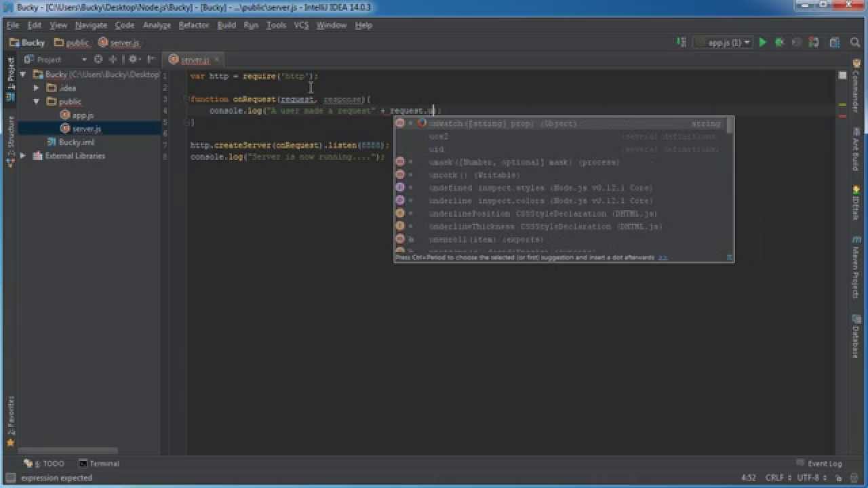
Task: Toggle tool window buttons icon bottom-left
Action: (x=9, y=478)
